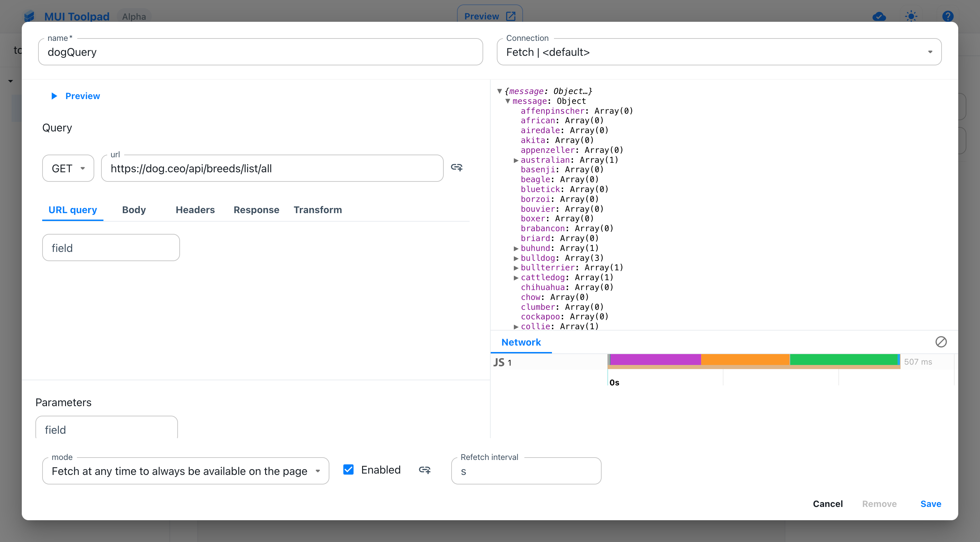The height and width of the screenshot is (542, 980).
Task: Click the Save button
Action: [931, 504]
